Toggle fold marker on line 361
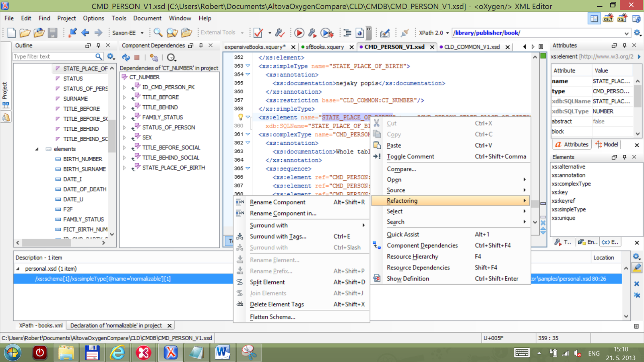 point(248,134)
